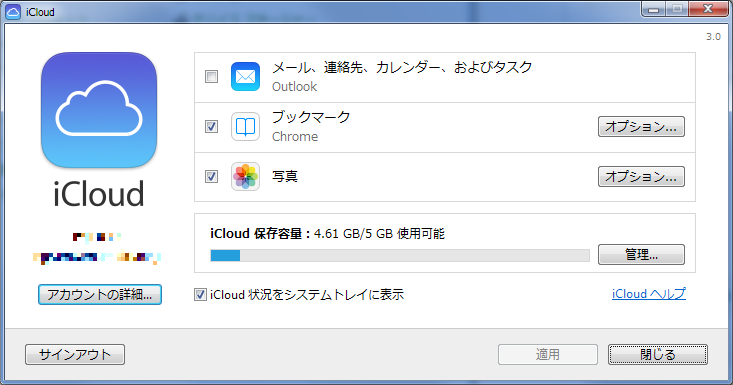Toggle iCloud状況をシステムトレイに表示 checkbox

[x=201, y=294]
